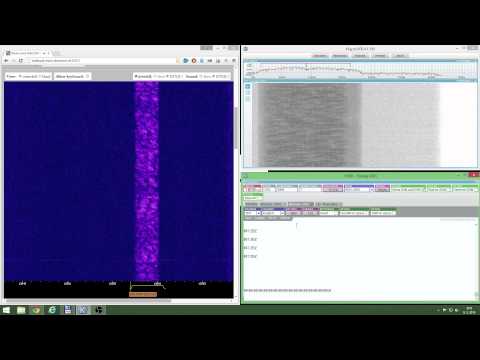The image size is (480, 360).
Task: Click the topmost side icon in grey waterfall window
Action: [248, 86]
